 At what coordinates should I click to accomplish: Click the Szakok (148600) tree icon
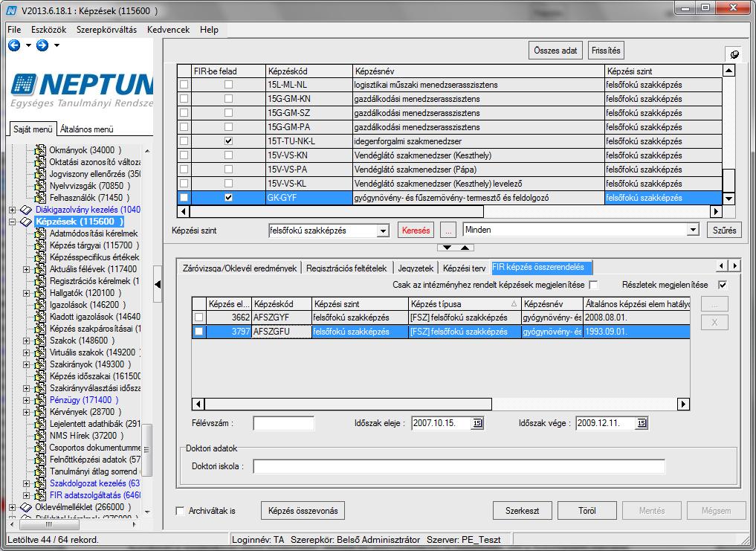click(40, 341)
